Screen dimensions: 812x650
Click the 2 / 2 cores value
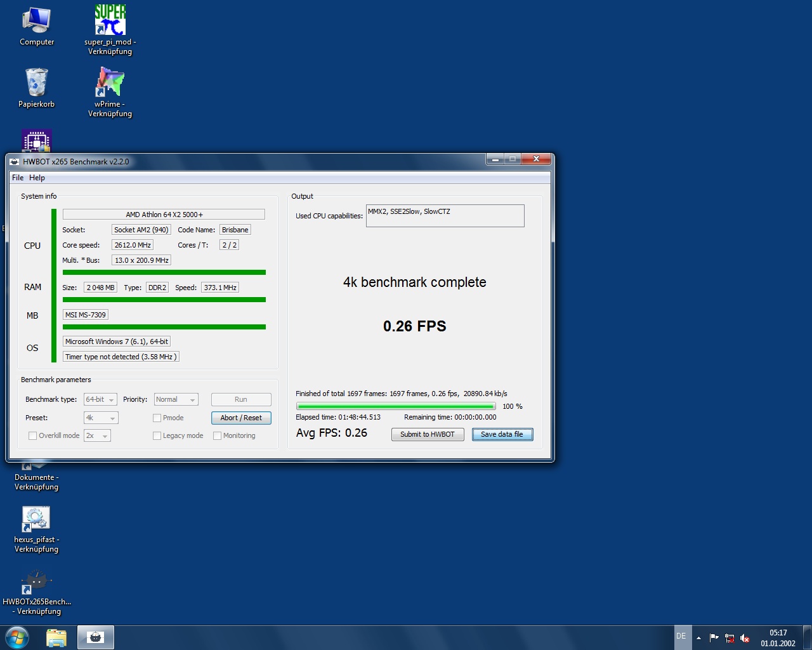229,245
